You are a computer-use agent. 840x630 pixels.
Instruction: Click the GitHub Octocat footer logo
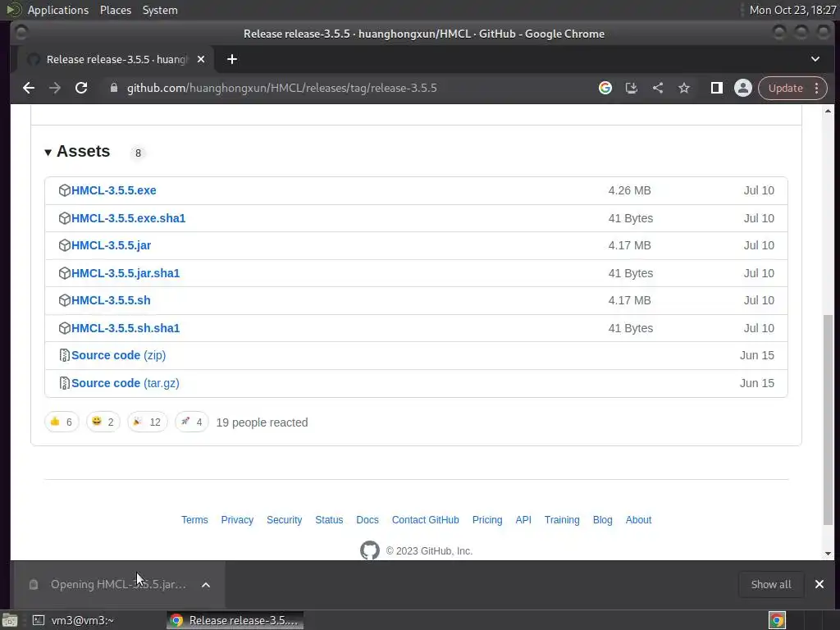point(370,550)
